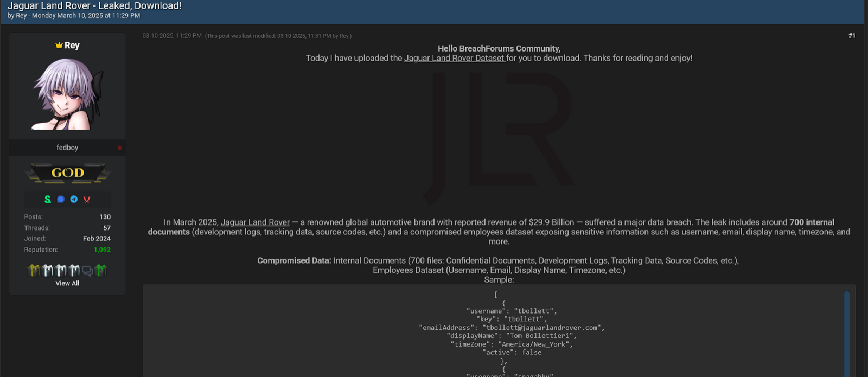Click the red offline status dot
The height and width of the screenshot is (377, 868).
[119, 148]
